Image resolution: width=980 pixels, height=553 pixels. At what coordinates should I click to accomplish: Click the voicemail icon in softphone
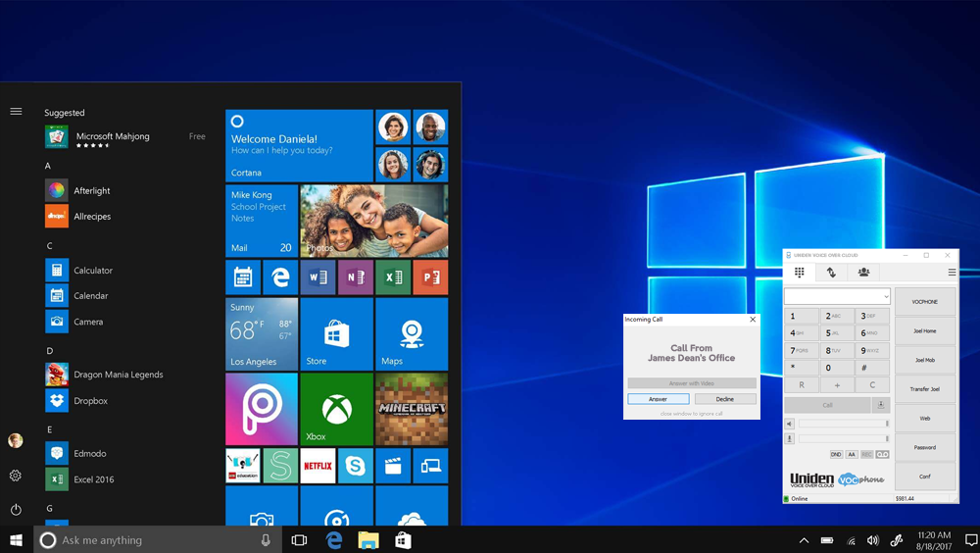(x=882, y=455)
